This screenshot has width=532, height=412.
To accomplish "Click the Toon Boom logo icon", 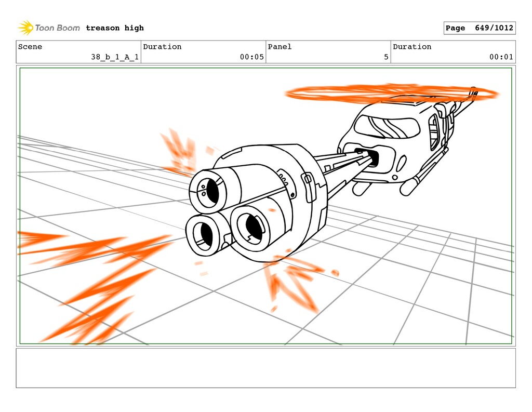I will (25, 28).
